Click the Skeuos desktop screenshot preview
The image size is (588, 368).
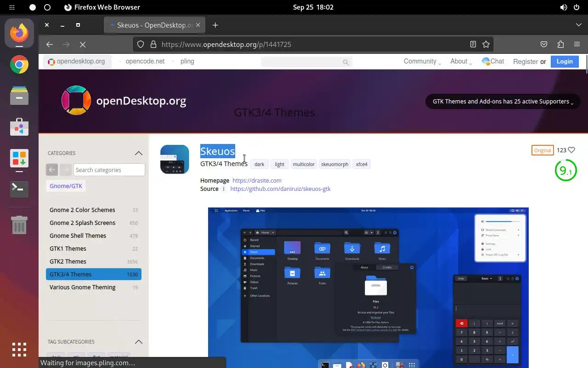coord(368,287)
